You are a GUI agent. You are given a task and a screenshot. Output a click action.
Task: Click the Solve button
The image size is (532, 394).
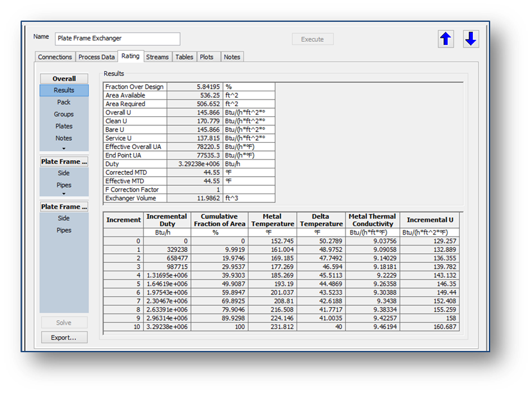pyautogui.click(x=64, y=323)
